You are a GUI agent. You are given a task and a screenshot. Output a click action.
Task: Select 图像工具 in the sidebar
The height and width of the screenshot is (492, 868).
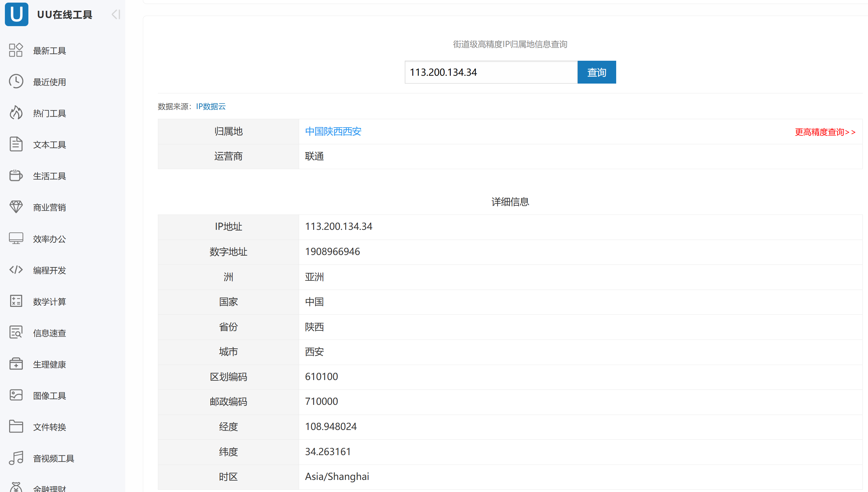(x=49, y=396)
